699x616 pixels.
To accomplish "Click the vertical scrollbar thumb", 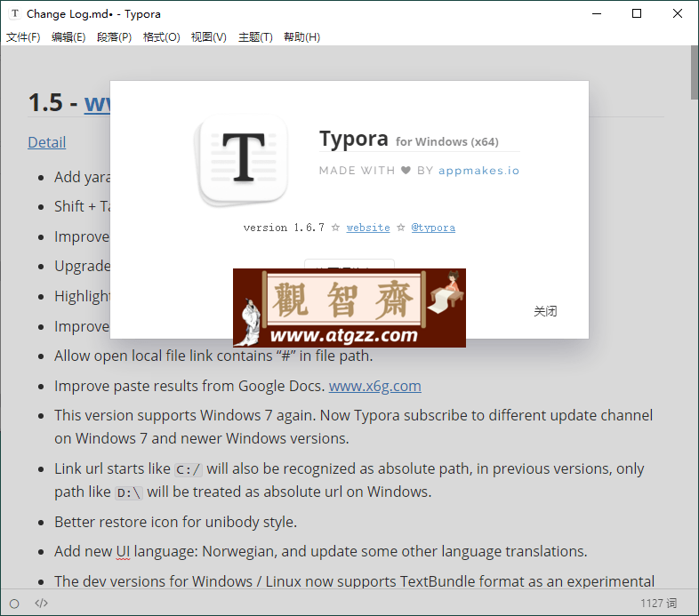I will tap(695, 72).
